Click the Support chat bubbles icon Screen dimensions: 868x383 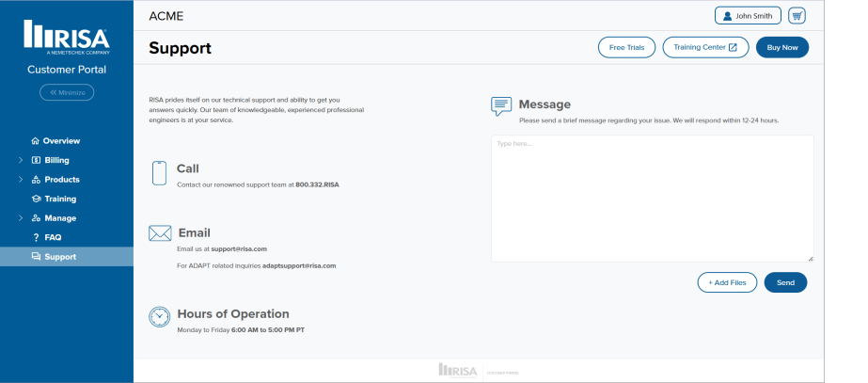coord(36,257)
